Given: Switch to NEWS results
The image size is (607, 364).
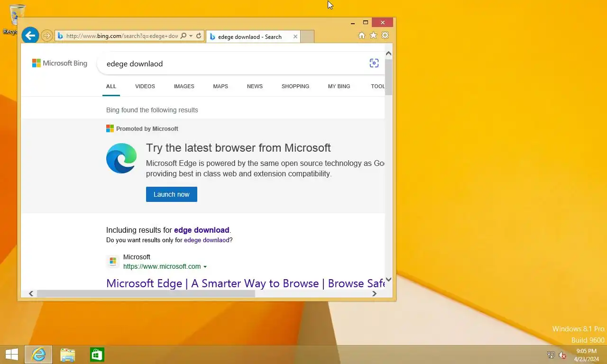Looking at the screenshot, I should click(x=255, y=86).
